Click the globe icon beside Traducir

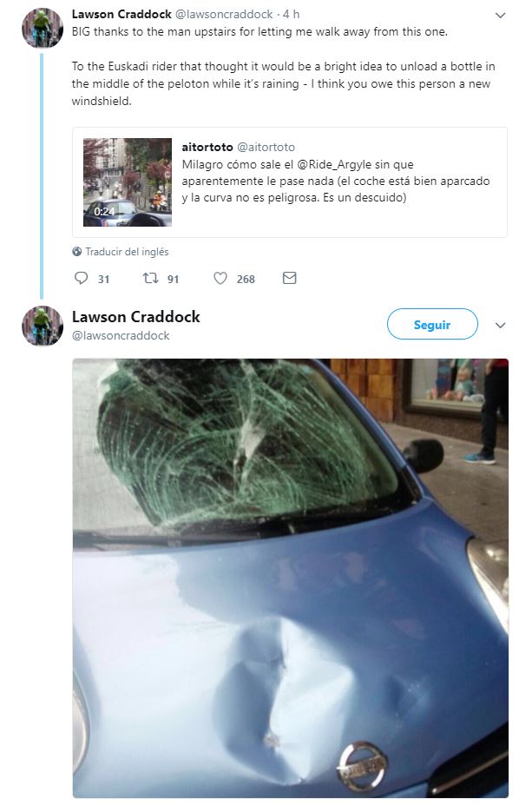point(77,252)
